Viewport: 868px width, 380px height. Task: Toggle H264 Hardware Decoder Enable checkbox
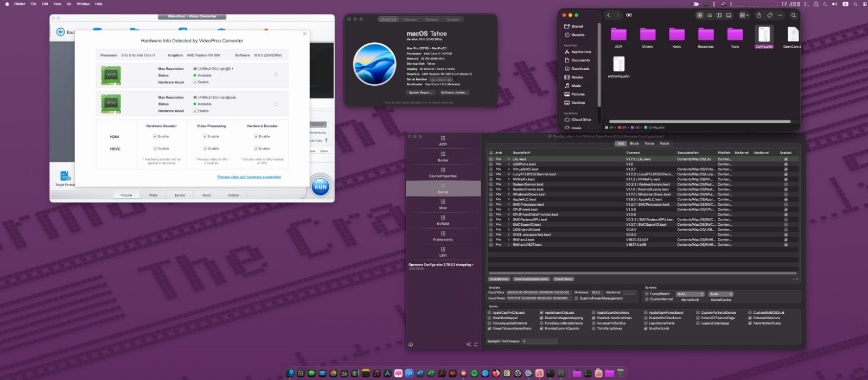(155, 136)
